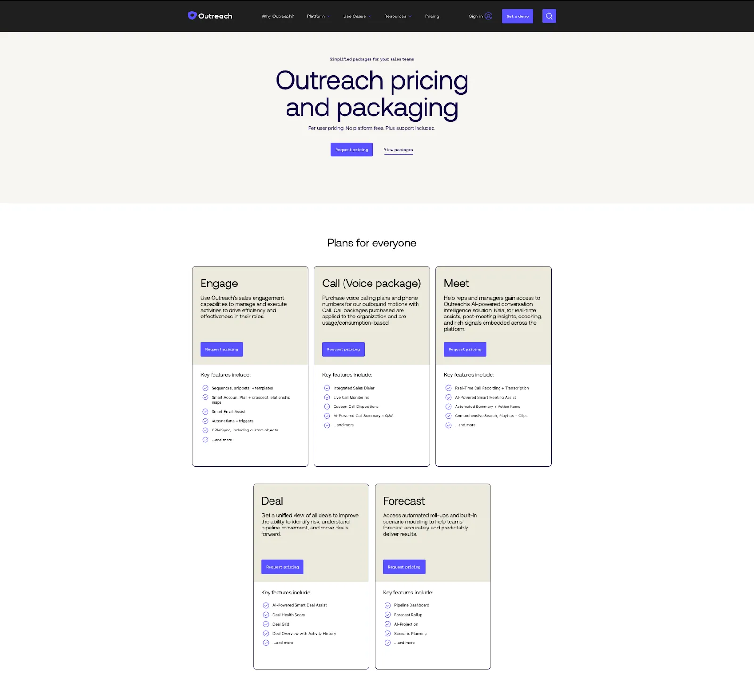This screenshot has height=700, width=754.
Task: Request pricing for the Meet plan
Action: 465,349
